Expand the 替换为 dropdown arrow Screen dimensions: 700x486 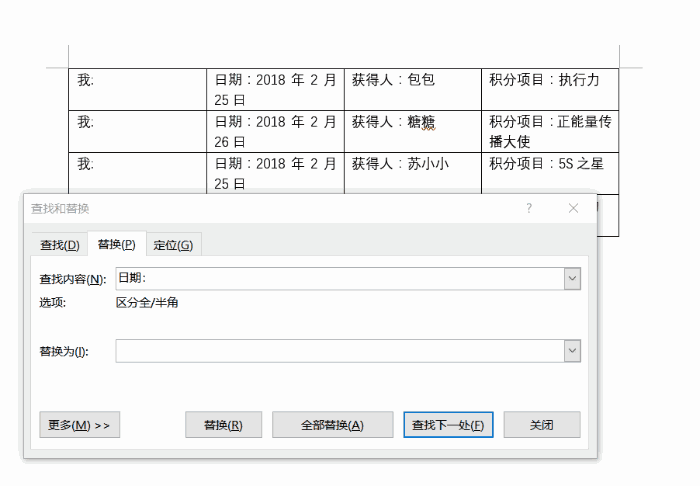pos(572,351)
